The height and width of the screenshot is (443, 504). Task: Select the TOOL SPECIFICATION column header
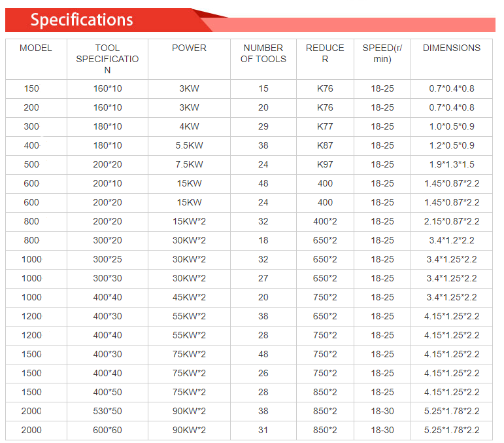(x=107, y=59)
